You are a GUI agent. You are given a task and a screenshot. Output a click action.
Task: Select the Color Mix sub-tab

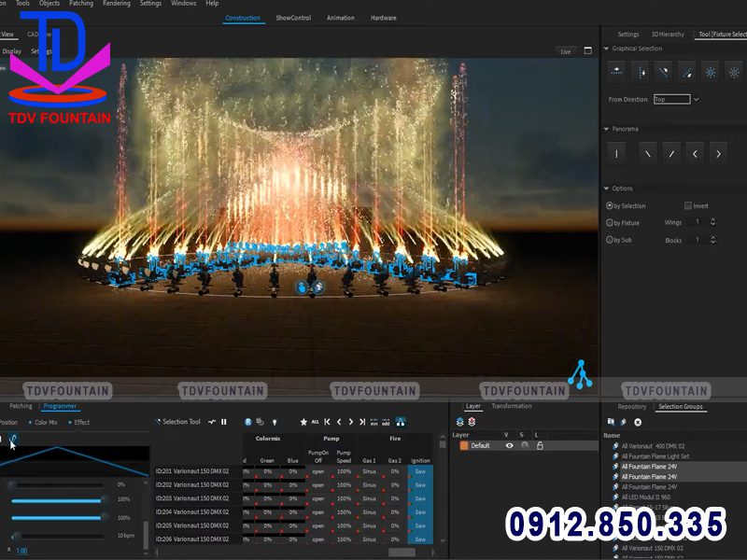click(44, 423)
